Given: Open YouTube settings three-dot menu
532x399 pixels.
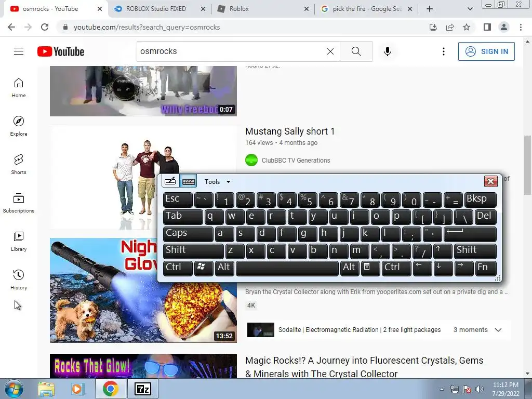Looking at the screenshot, I should pos(444,51).
